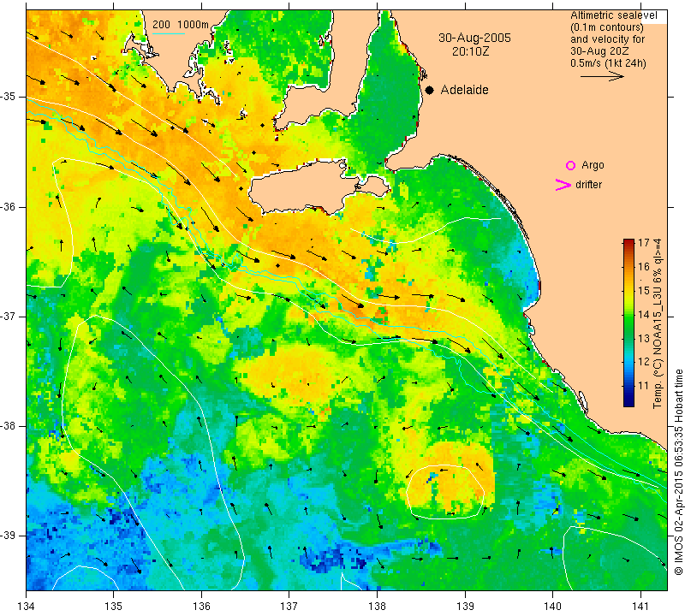The image size is (685, 616).
Task: Click the '(0.1m contours)' text line
Action: pyautogui.click(x=607, y=27)
